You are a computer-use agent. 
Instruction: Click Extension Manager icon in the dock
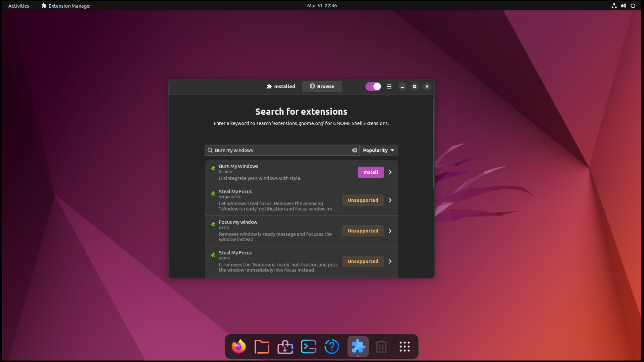(358, 347)
